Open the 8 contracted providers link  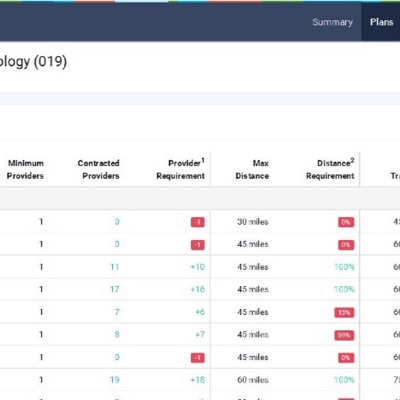pos(117,335)
